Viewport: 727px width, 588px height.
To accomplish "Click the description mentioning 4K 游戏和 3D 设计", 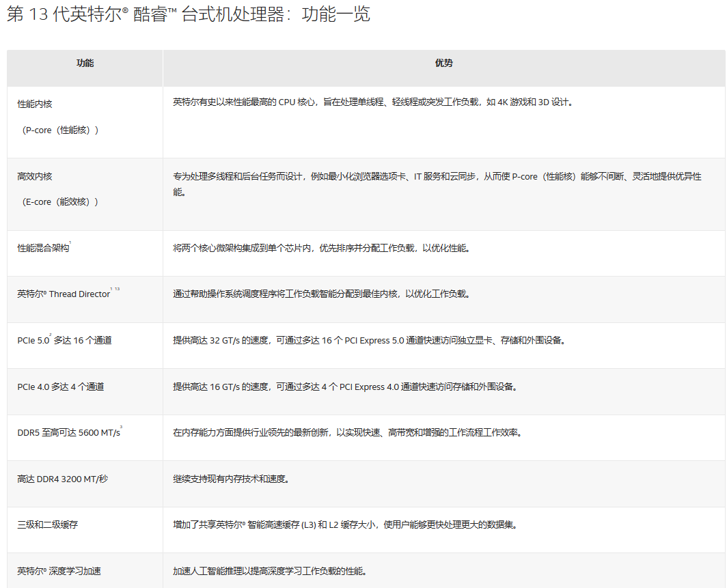I will tap(373, 102).
